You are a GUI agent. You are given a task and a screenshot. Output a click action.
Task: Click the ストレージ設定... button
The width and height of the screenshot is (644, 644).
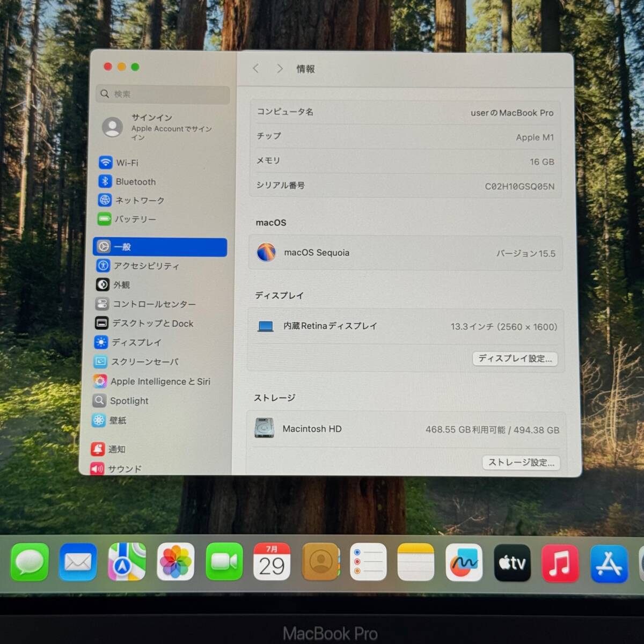pos(521,463)
